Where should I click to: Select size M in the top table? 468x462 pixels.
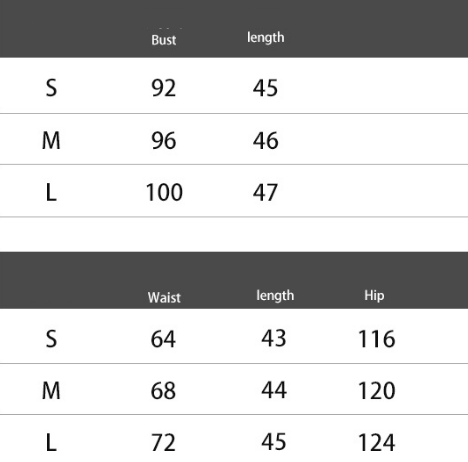point(51,140)
